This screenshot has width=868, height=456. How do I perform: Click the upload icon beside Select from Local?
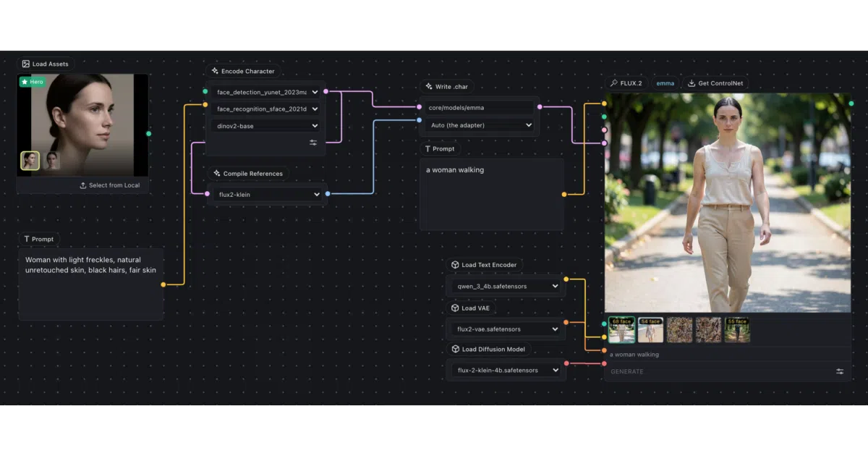point(83,185)
